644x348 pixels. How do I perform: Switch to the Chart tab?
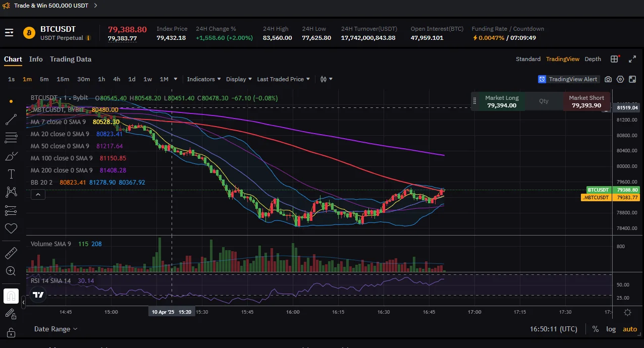pyautogui.click(x=13, y=59)
